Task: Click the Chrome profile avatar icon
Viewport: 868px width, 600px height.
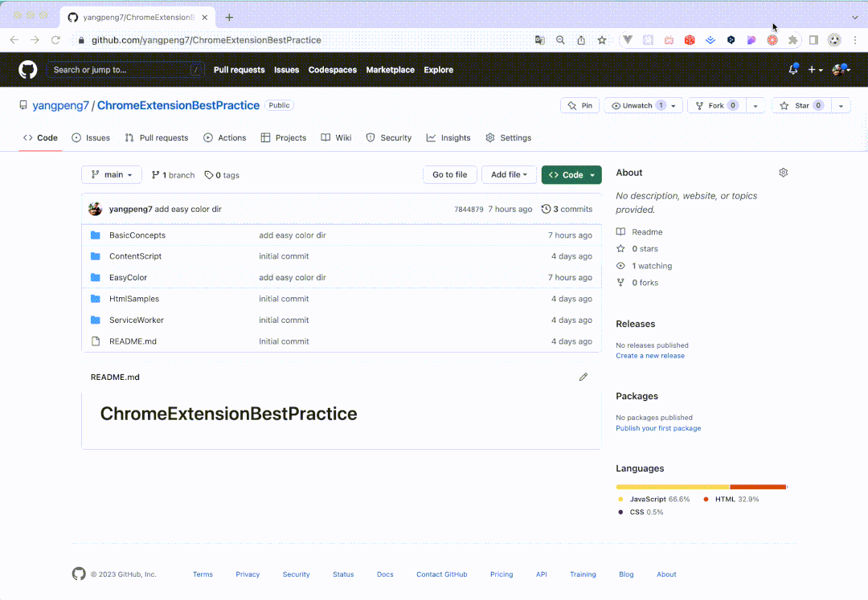Action: (834, 40)
